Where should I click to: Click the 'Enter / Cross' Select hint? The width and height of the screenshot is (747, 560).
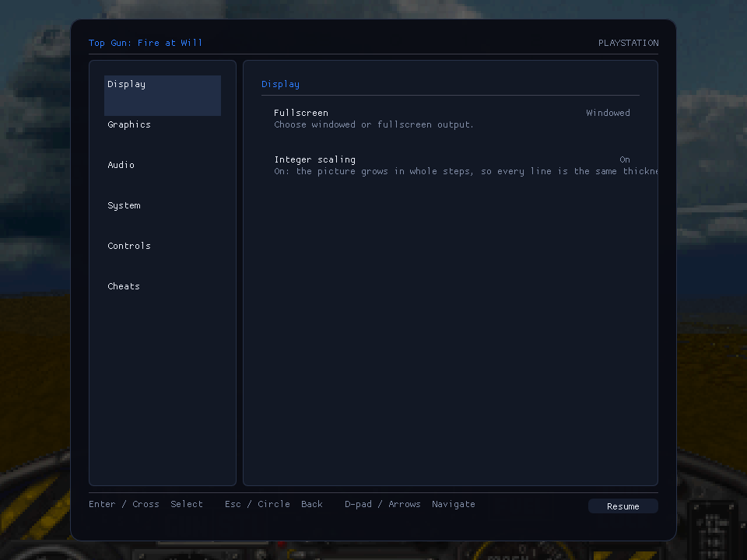(x=146, y=504)
